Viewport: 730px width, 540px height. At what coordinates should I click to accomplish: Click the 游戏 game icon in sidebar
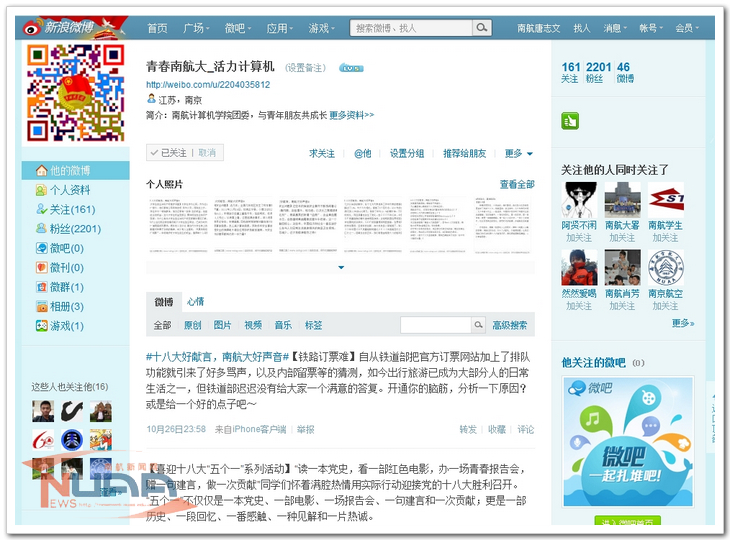point(41,326)
